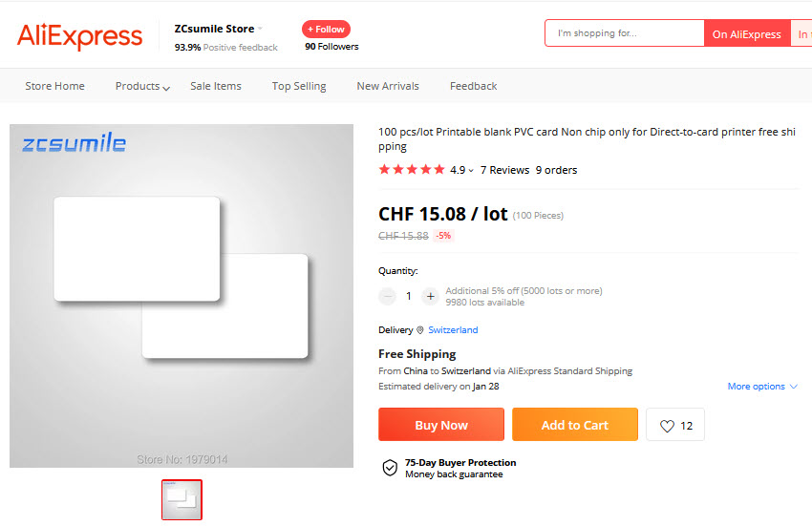Screen dimensions: 812x526
Task: Open the Products dropdown menu
Action: 142,86
